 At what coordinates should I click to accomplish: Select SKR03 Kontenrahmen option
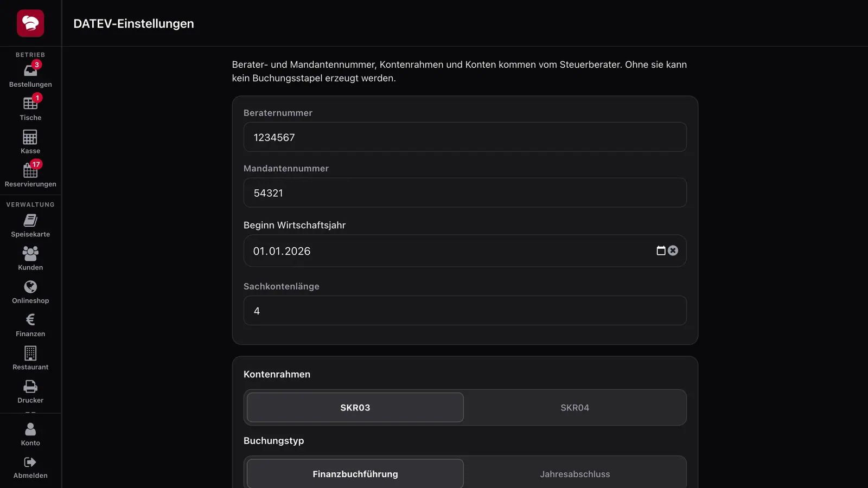pos(355,407)
